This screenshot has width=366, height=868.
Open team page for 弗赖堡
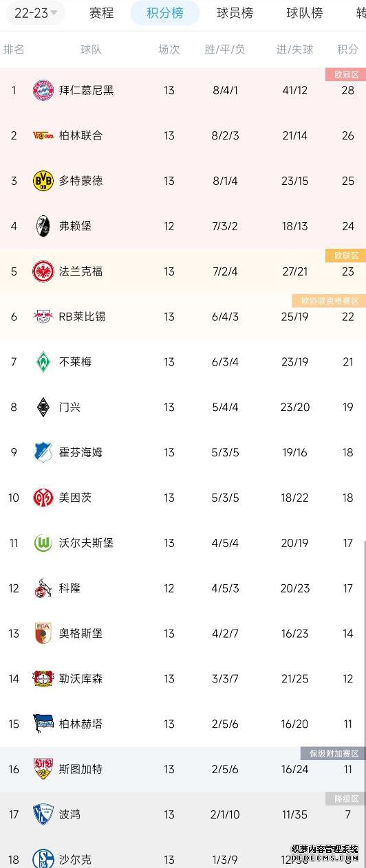coord(75,226)
